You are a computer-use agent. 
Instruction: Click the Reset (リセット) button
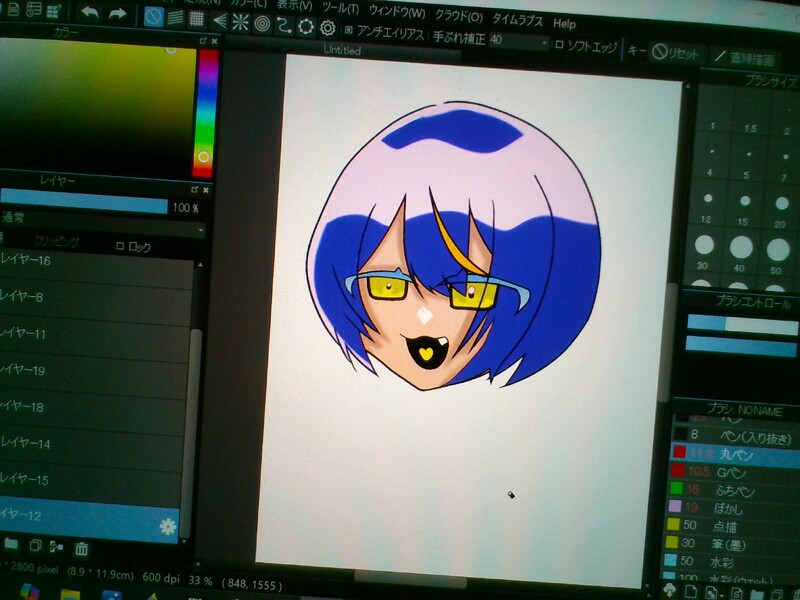(676, 53)
